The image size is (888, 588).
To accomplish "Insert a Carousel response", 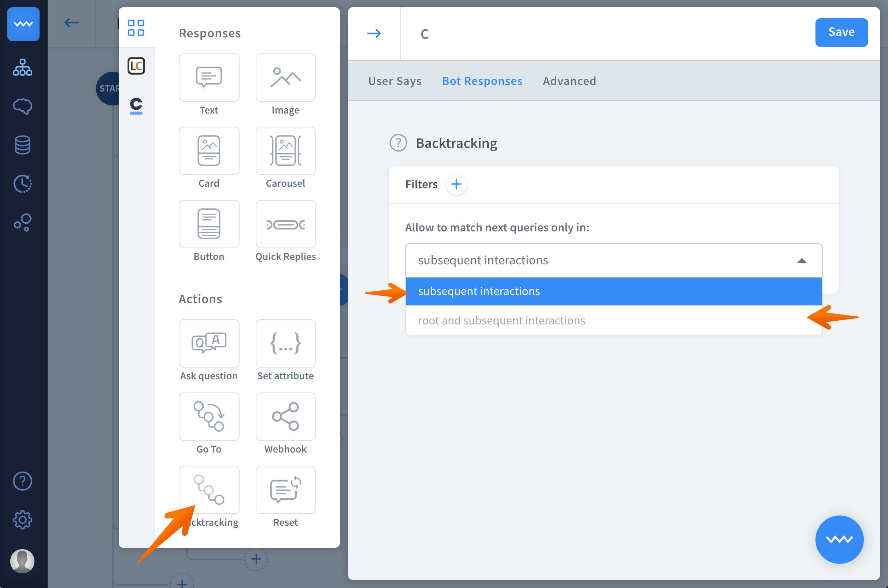I will 285,151.
